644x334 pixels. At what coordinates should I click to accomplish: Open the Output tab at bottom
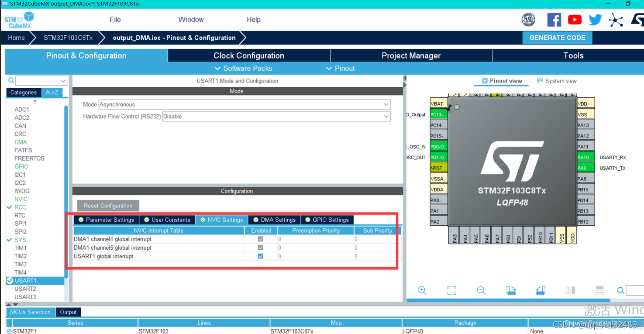click(x=68, y=312)
